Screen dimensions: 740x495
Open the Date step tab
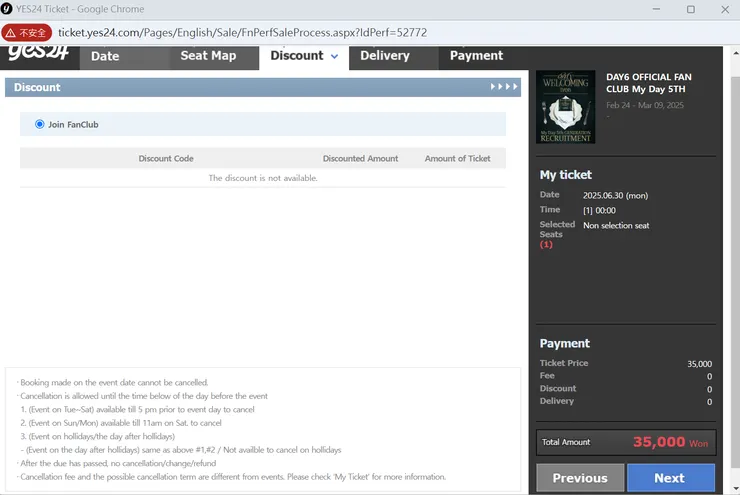point(125,58)
